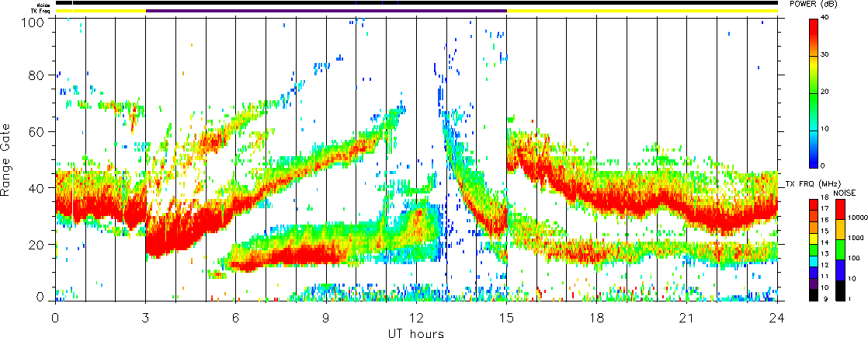Click the x-axis tick label "12"

point(416,318)
